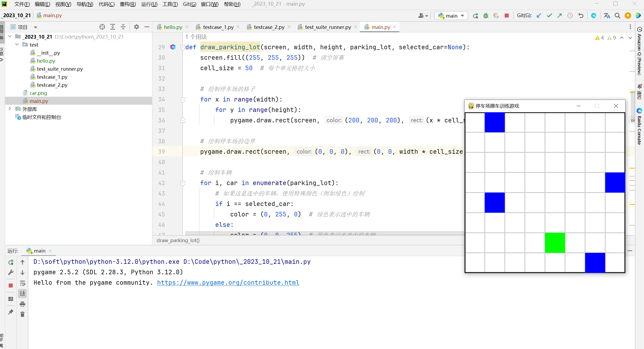Close the testcase_1.py tab
Screen dimensions: 644x349
[238, 27]
